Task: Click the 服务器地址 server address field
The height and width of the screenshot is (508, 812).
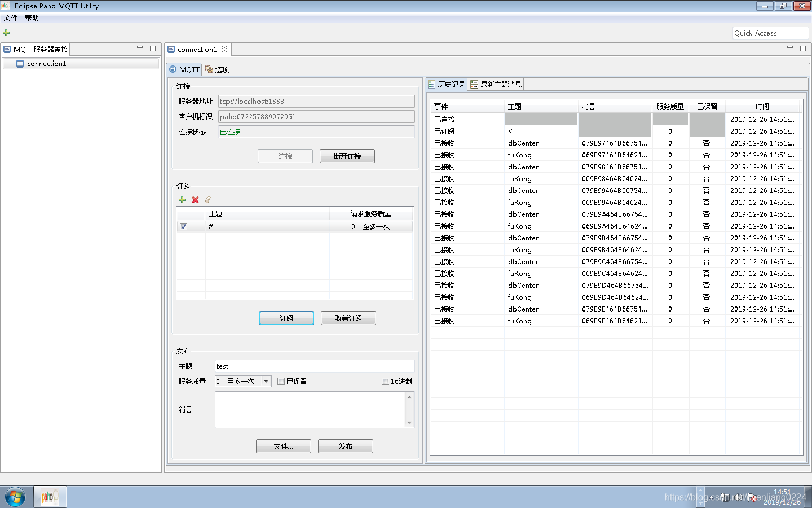Action: [x=316, y=102]
